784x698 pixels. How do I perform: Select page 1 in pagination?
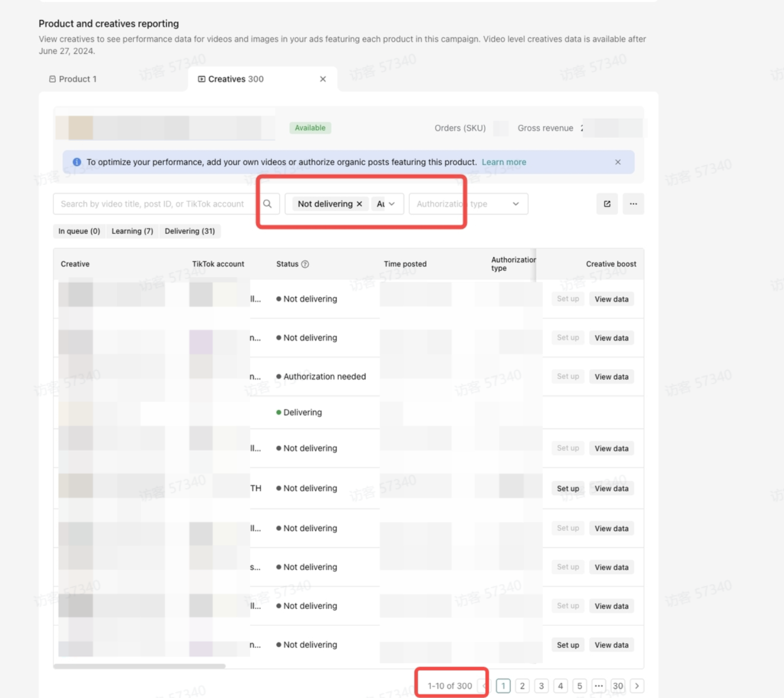click(503, 686)
